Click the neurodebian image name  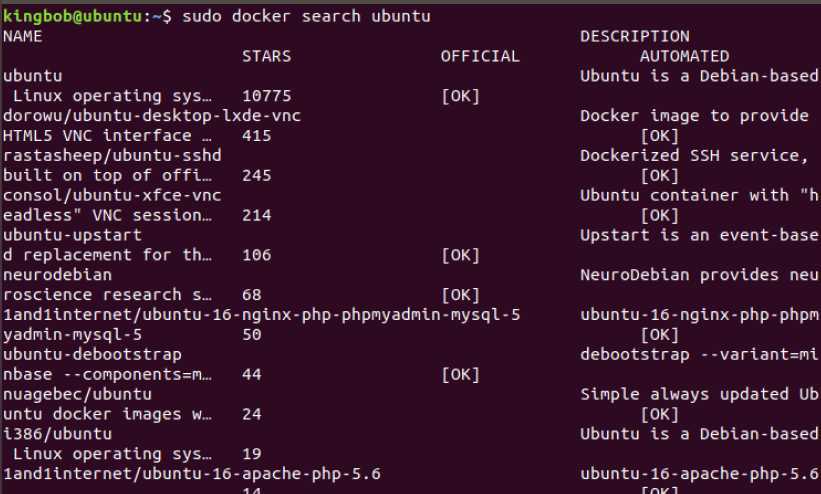57,275
